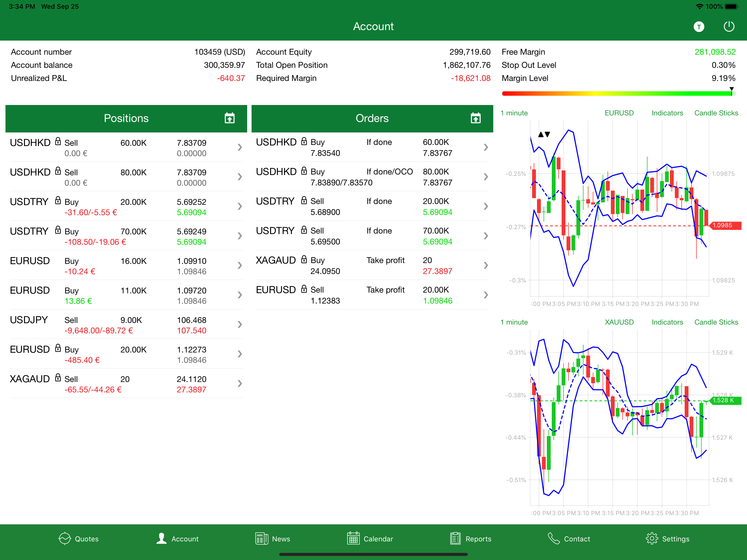Tap the Positions panel header title
The image size is (747, 560).
click(126, 118)
